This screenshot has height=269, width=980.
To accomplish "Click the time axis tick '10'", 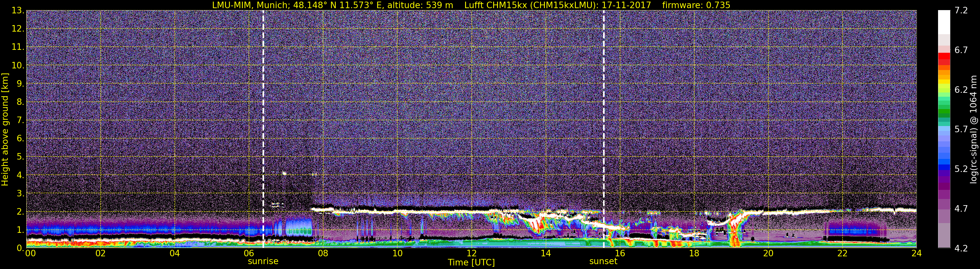I will 397,253.
